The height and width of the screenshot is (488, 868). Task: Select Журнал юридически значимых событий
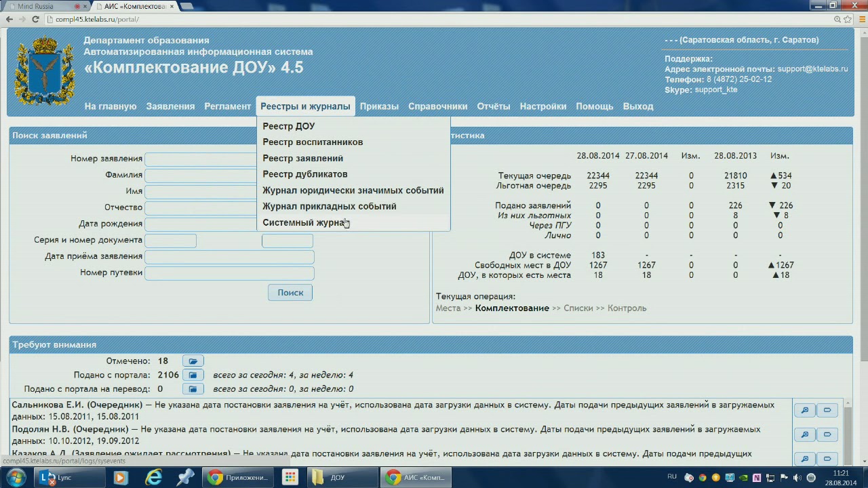coord(353,190)
